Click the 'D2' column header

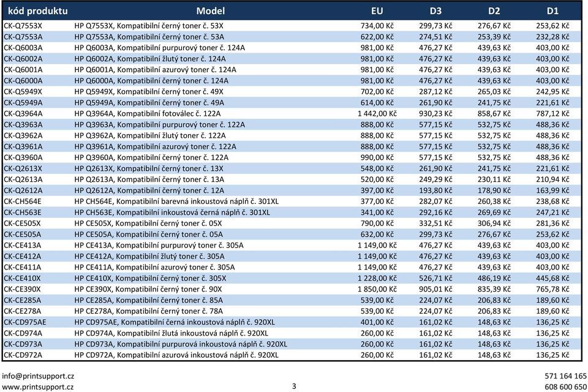494,11
